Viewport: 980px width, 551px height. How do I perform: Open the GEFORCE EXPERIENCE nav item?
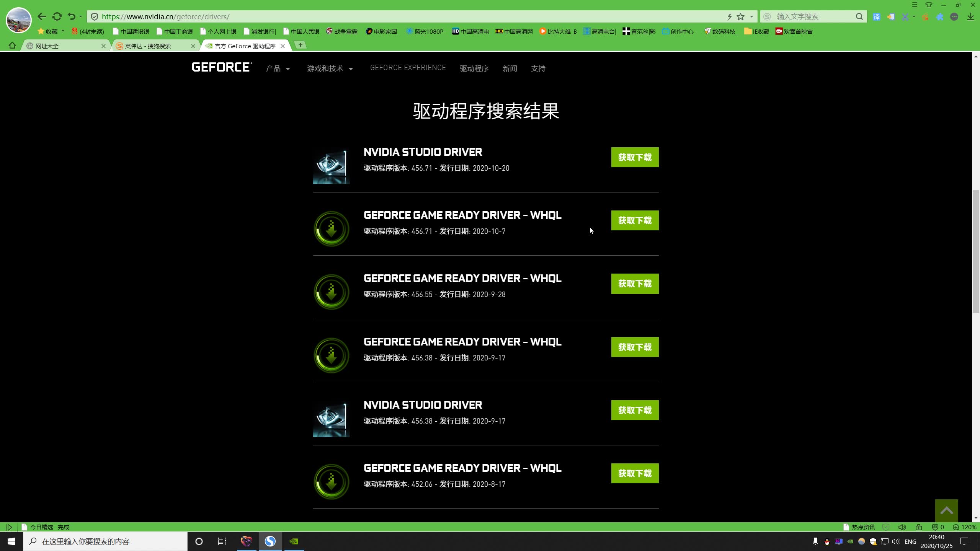tap(408, 68)
